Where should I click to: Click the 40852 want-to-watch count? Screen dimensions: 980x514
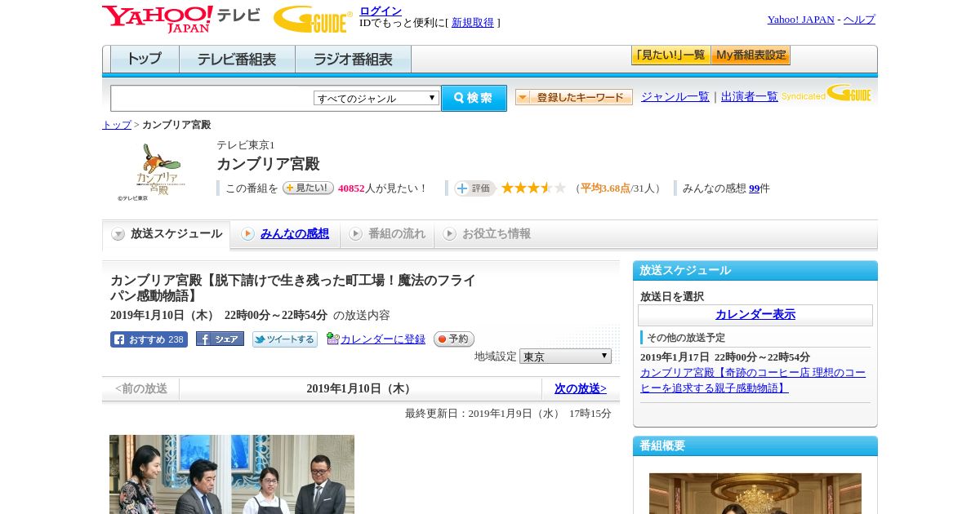coord(351,188)
